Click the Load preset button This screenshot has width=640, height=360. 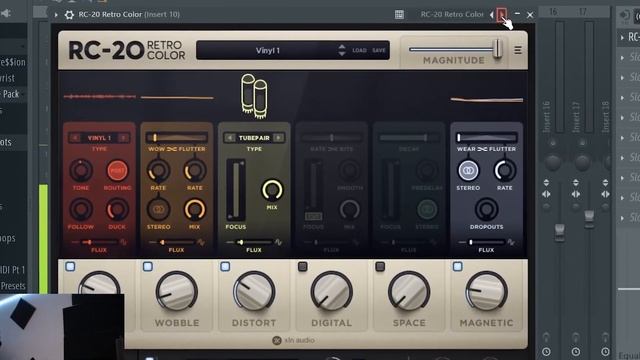[359, 50]
